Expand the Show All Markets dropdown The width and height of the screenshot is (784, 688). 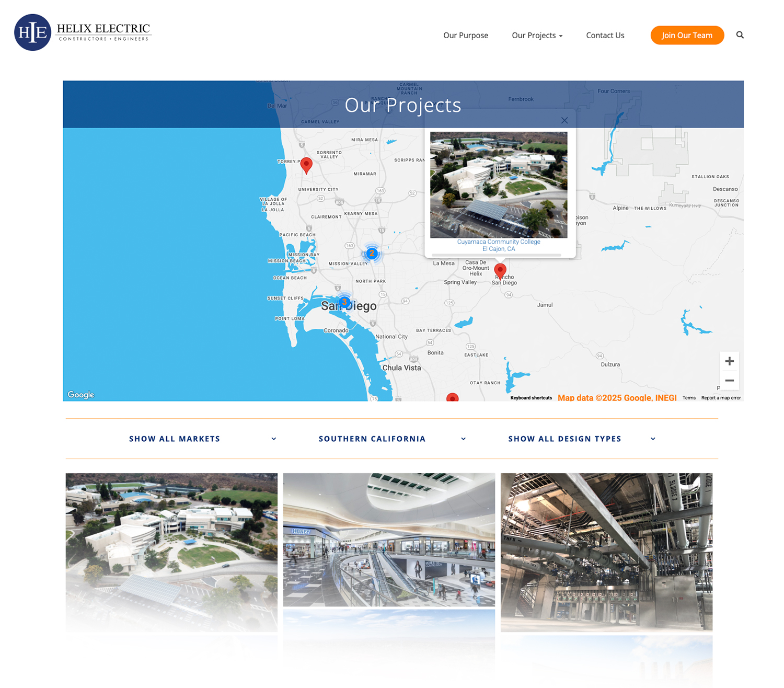coord(202,439)
